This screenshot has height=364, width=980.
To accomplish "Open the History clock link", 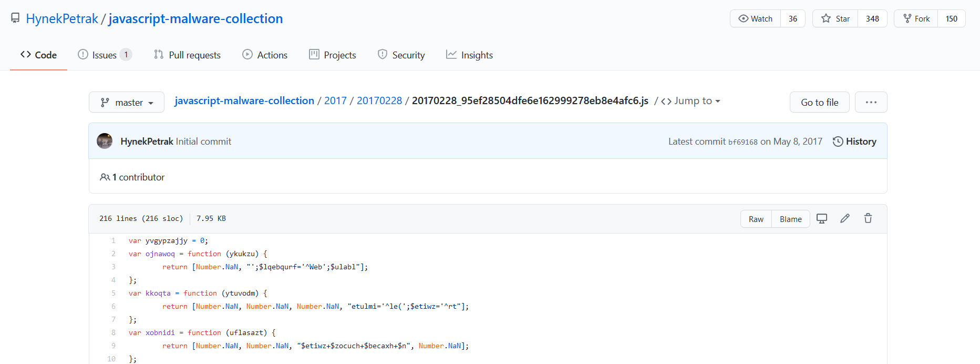I will tap(854, 141).
